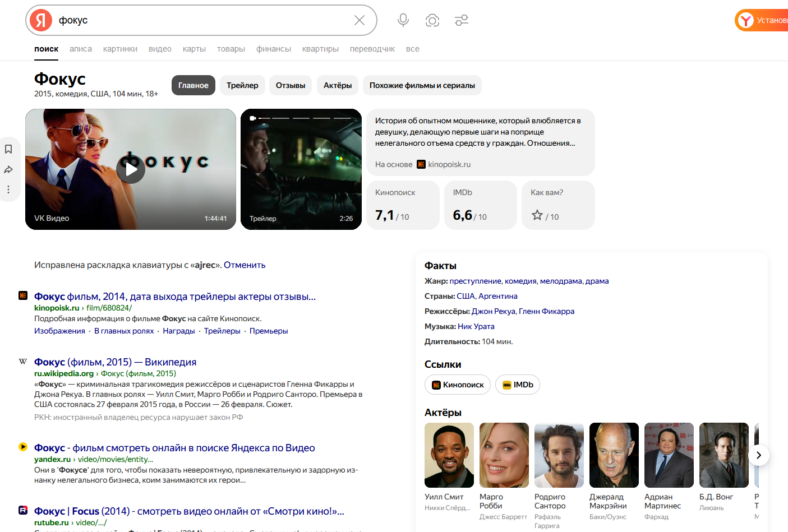The image size is (788, 532).
Task: Click Отменить keyboard layout correction
Action: [245, 265]
